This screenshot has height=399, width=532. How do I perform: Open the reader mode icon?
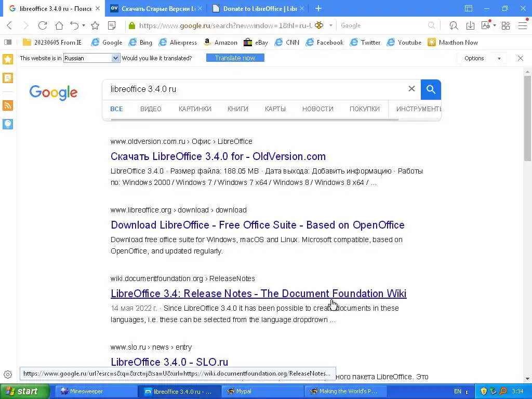[x=112, y=25]
